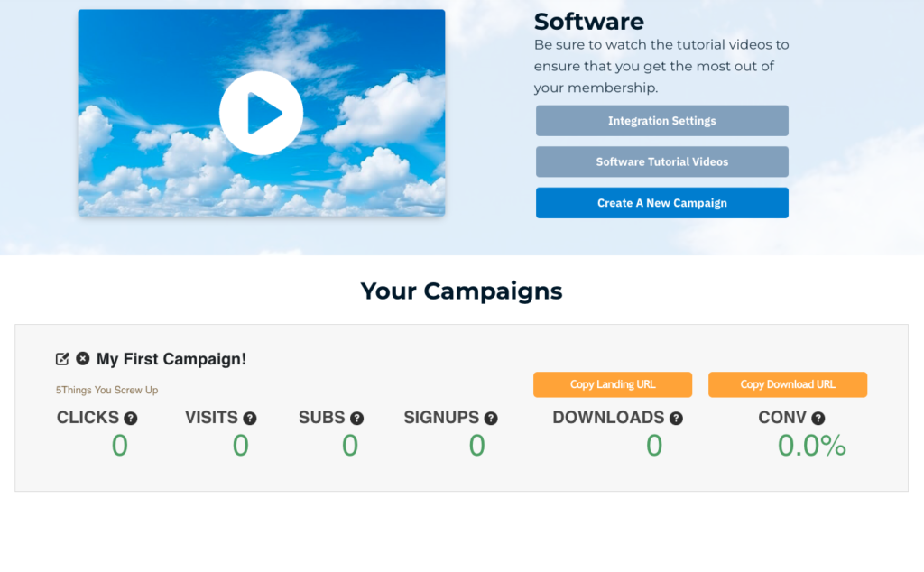The width and height of the screenshot is (924, 572).
Task: View help info for CONV
Action: click(x=818, y=419)
